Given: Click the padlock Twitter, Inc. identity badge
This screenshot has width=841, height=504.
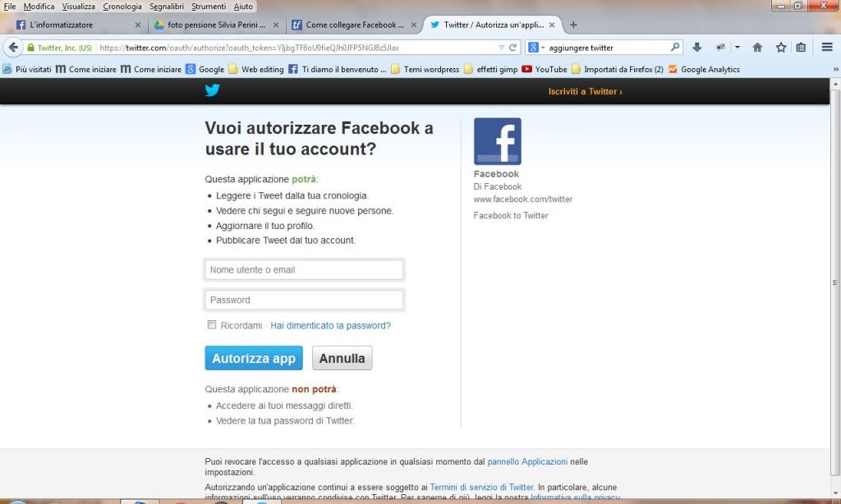Looking at the screenshot, I should [59, 47].
